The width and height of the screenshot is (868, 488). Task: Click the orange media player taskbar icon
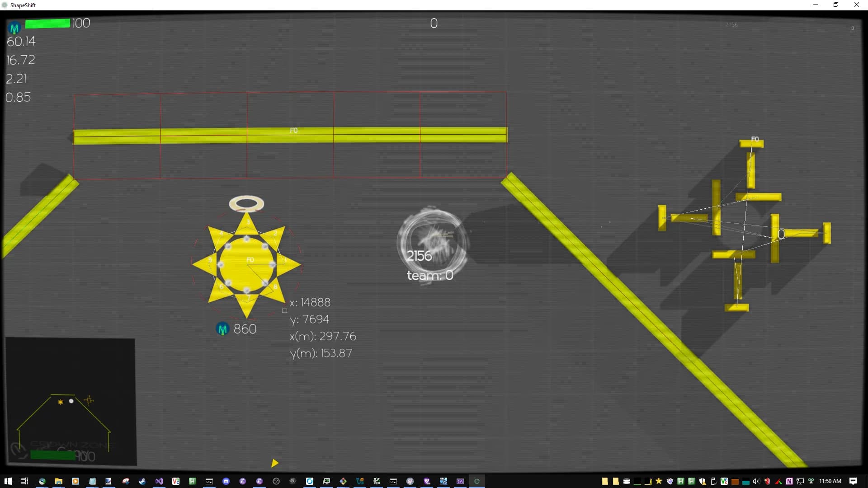coord(75,481)
